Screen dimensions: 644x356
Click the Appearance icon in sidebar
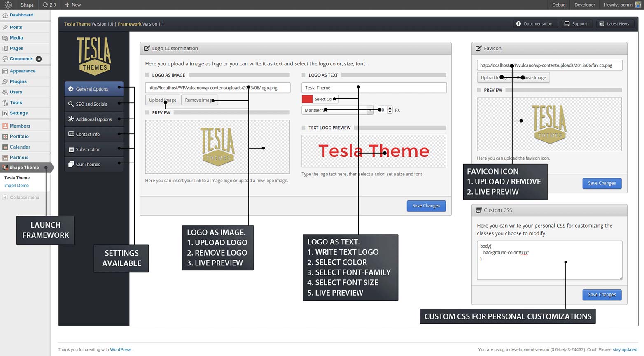click(x=5, y=71)
